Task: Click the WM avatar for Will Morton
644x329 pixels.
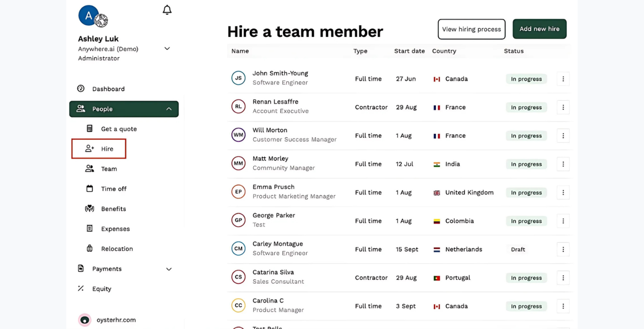Action: (x=238, y=135)
